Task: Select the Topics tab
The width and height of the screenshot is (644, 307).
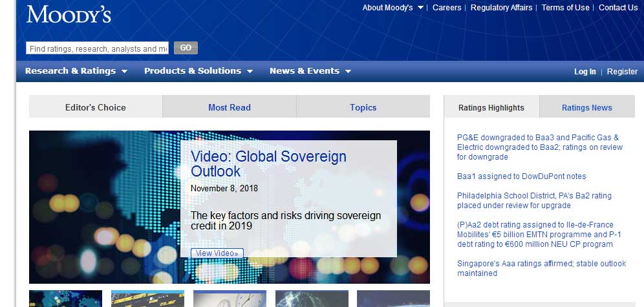Action: pos(363,107)
